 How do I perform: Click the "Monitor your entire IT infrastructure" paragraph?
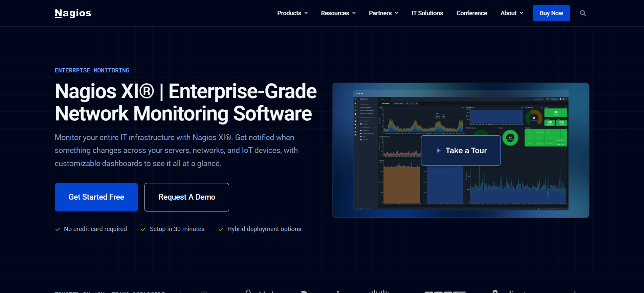(176, 151)
